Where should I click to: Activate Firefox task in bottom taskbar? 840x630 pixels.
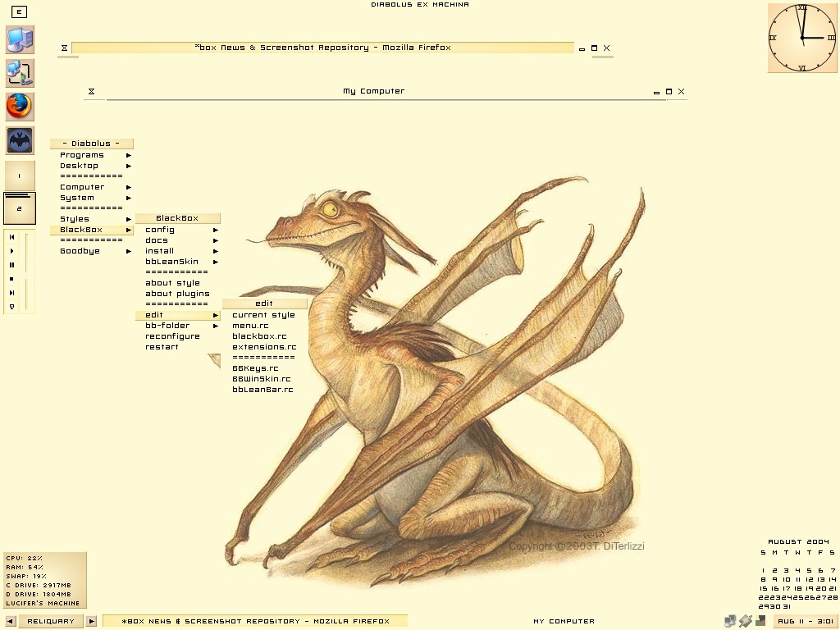click(256, 622)
